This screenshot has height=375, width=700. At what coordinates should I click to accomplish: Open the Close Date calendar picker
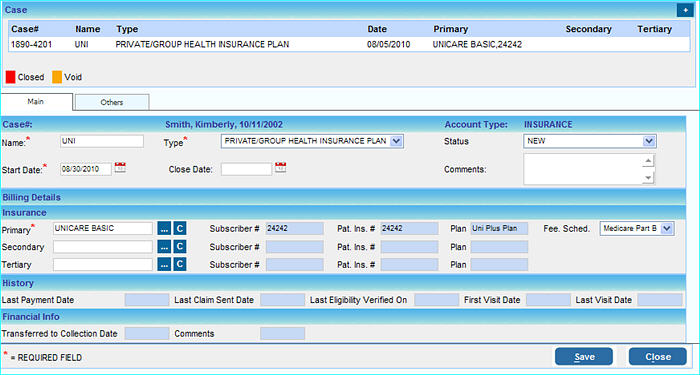coord(280,168)
